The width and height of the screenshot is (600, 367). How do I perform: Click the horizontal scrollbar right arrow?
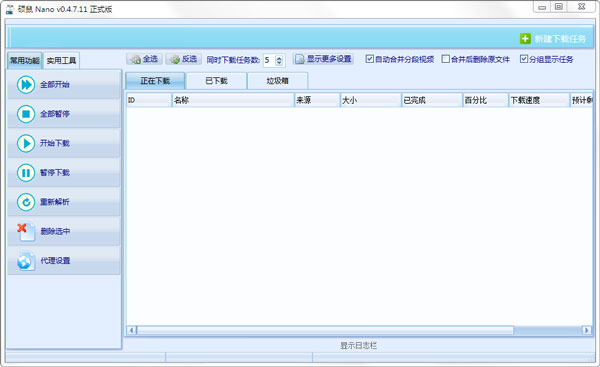586,330
